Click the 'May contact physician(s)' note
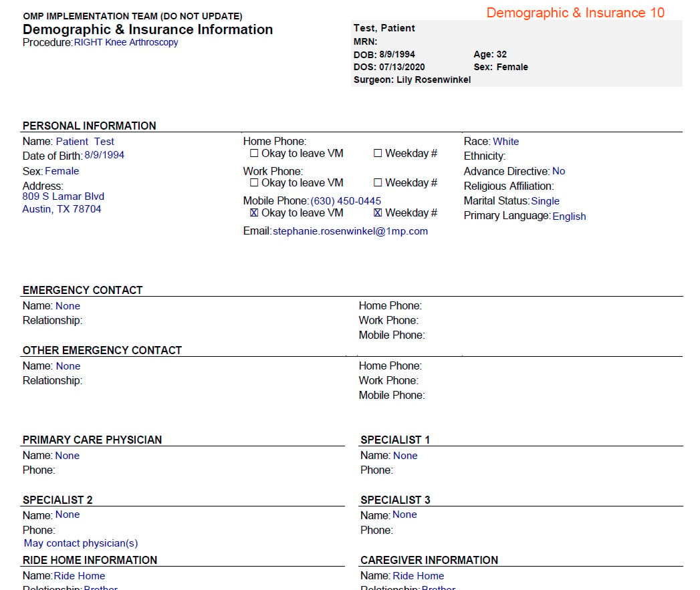 pos(81,543)
